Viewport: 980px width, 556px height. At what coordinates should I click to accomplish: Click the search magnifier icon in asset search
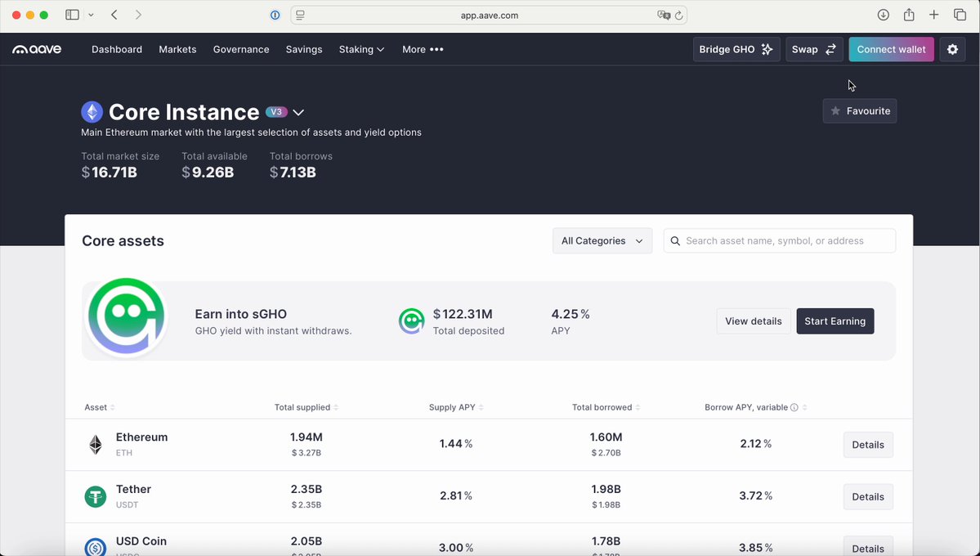[x=675, y=240]
